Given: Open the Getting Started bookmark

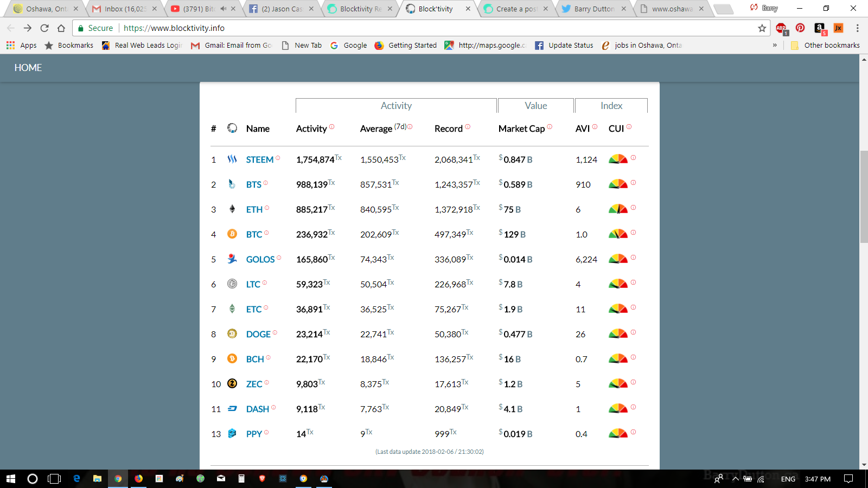Looking at the screenshot, I should coord(406,46).
